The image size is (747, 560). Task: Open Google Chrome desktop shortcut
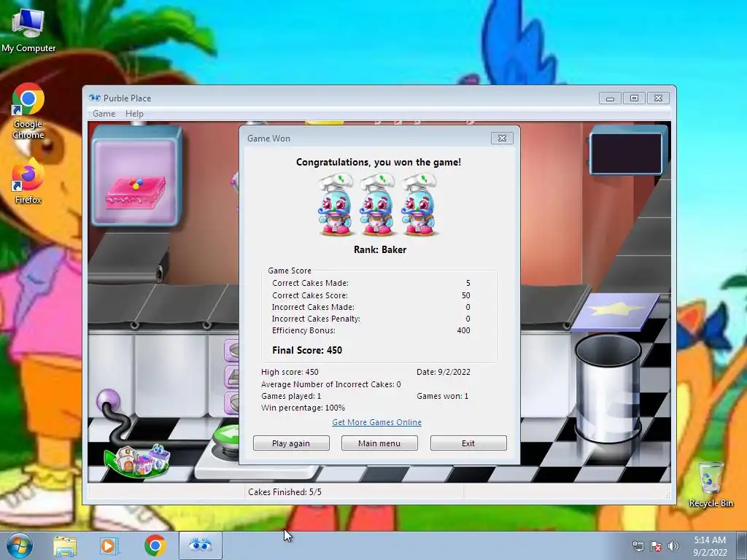click(x=28, y=111)
